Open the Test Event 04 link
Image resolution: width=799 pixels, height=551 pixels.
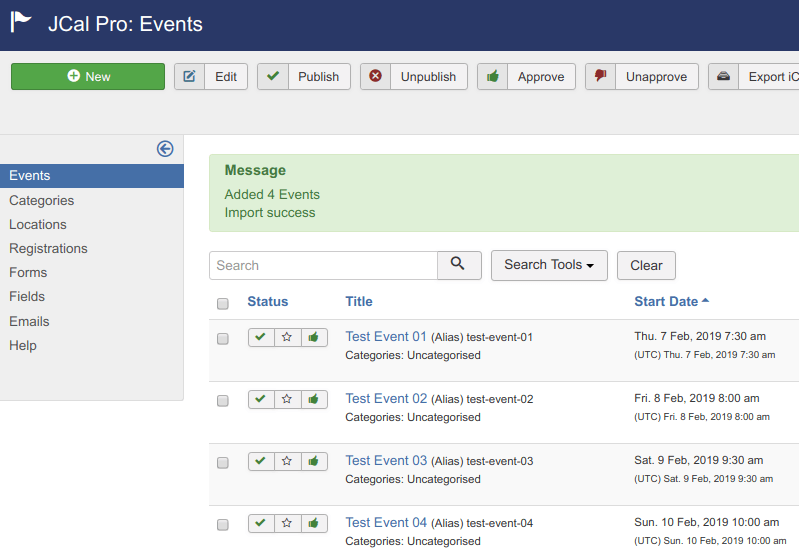click(x=386, y=522)
